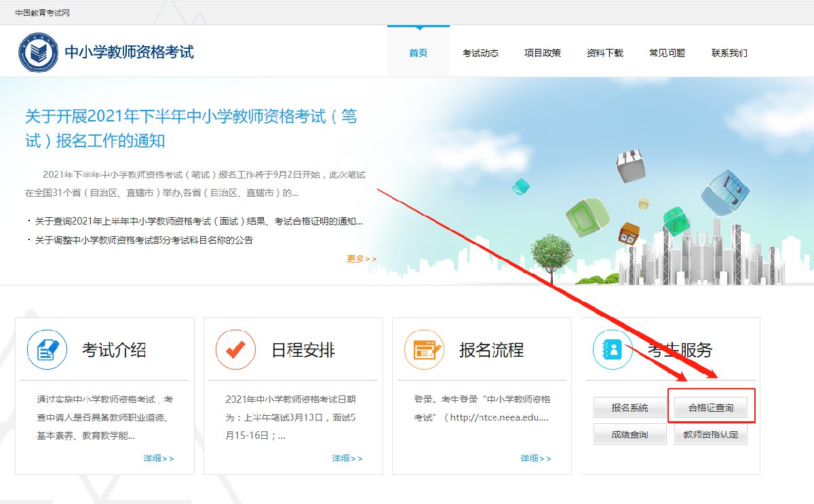Click 更多>> link under the news list
Image resolution: width=814 pixels, height=504 pixels.
point(361,258)
